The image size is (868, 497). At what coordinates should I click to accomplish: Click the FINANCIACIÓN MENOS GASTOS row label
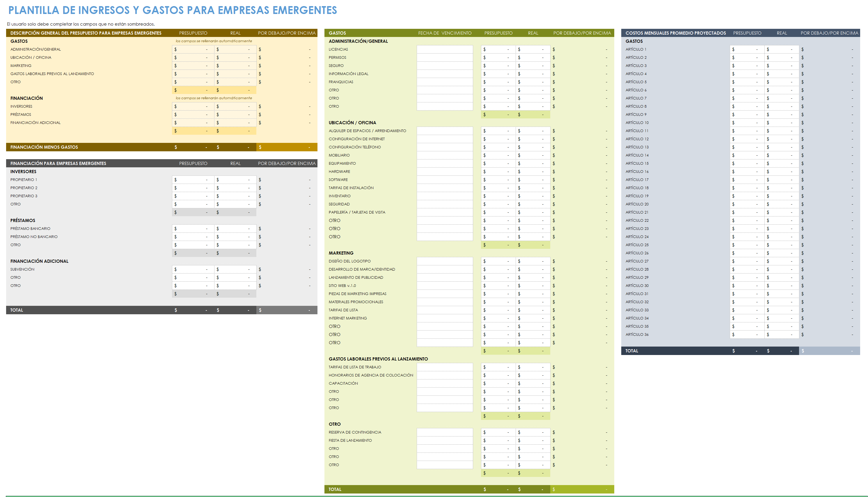(x=44, y=147)
